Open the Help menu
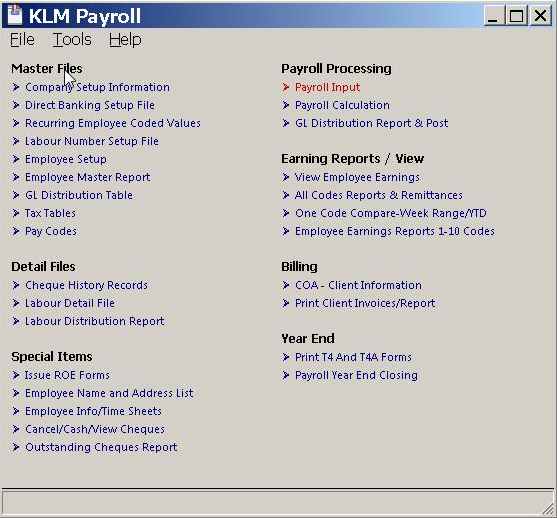The height and width of the screenshot is (518, 557). pos(125,39)
